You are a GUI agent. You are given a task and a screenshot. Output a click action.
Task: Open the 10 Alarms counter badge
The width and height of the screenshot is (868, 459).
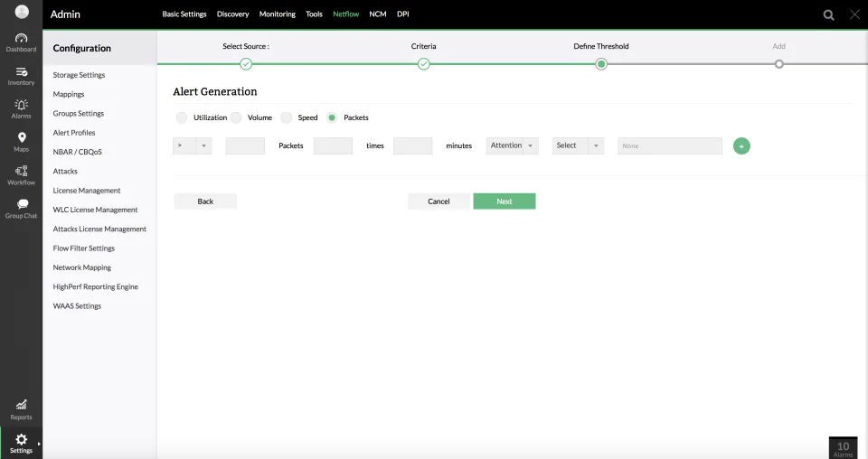point(843,448)
